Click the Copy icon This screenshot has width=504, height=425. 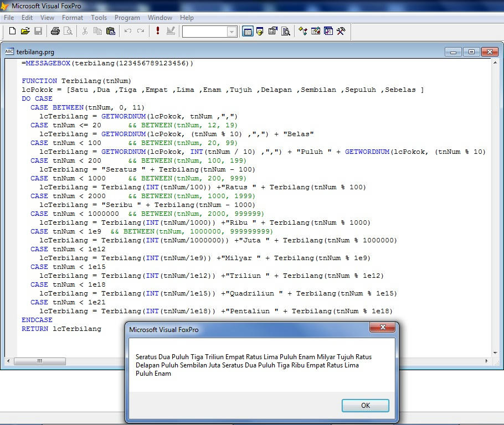tap(97, 31)
